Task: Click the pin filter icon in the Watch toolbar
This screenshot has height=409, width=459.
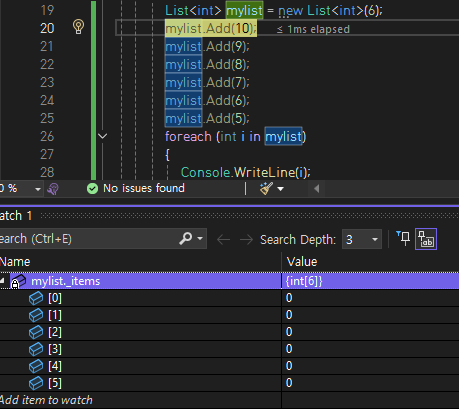Action: 403,238
